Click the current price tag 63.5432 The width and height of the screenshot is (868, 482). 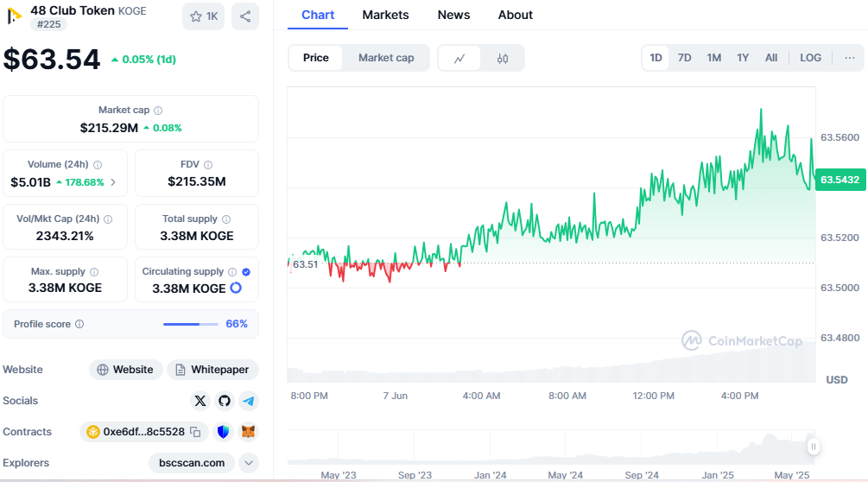click(839, 180)
